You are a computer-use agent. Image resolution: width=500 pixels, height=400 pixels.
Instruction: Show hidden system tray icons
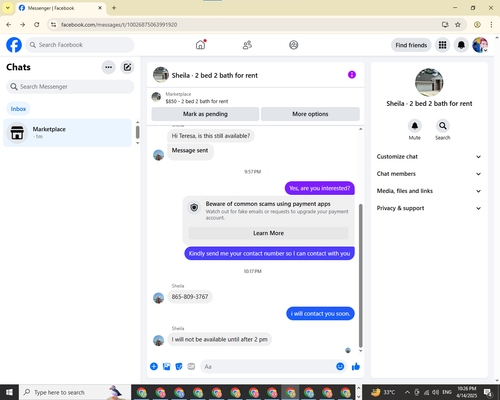tap(407, 392)
